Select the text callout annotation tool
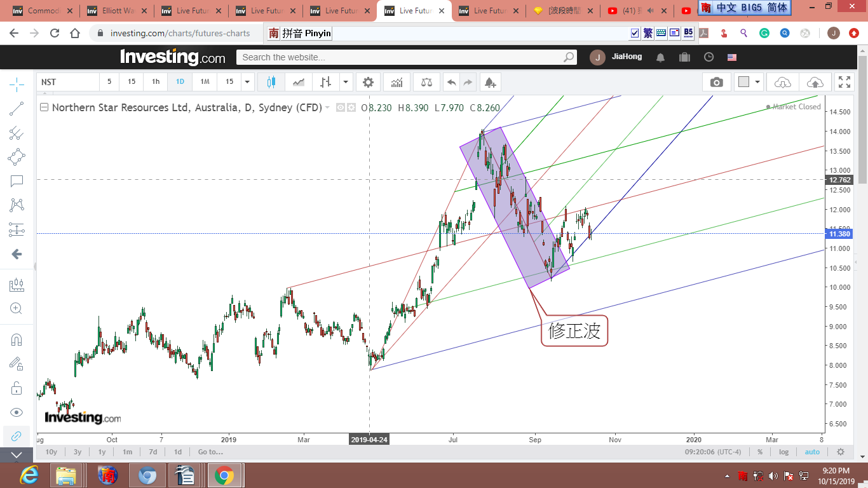 pos(17,181)
